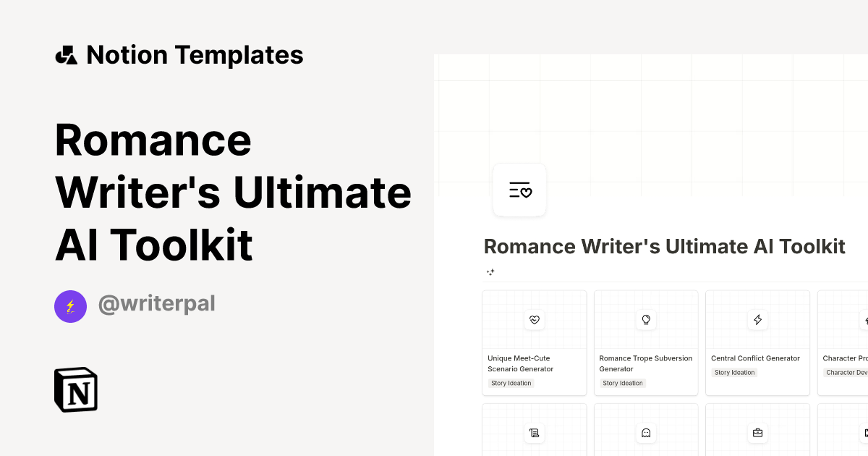The height and width of the screenshot is (456, 868).
Task: Click the Notion Templates header text
Action: click(x=195, y=54)
